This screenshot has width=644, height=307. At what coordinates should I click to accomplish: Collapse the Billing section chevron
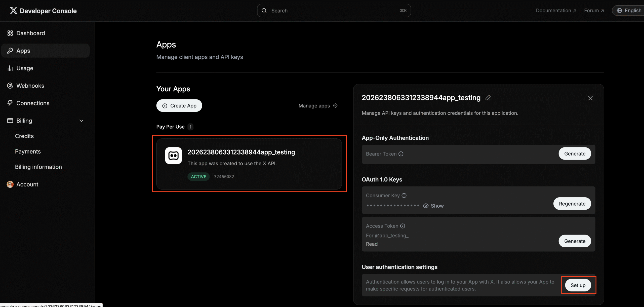(x=81, y=121)
